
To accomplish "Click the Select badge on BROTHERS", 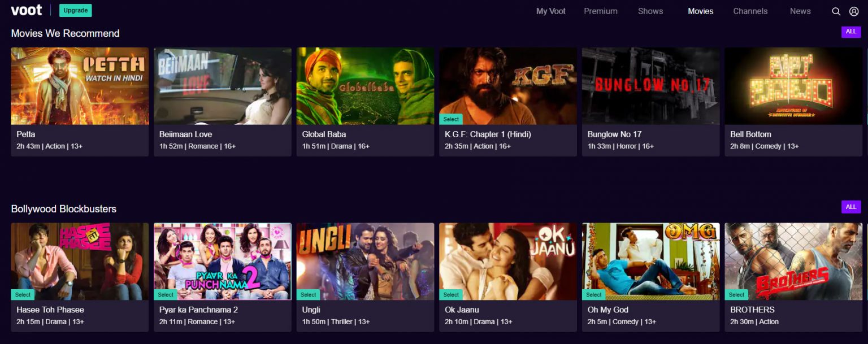I will click(x=736, y=294).
